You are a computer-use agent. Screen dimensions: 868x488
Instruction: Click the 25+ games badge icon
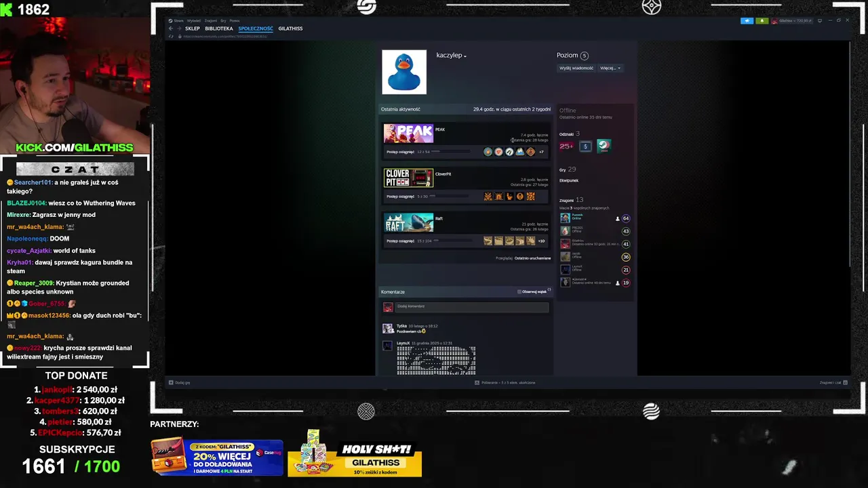pos(567,146)
